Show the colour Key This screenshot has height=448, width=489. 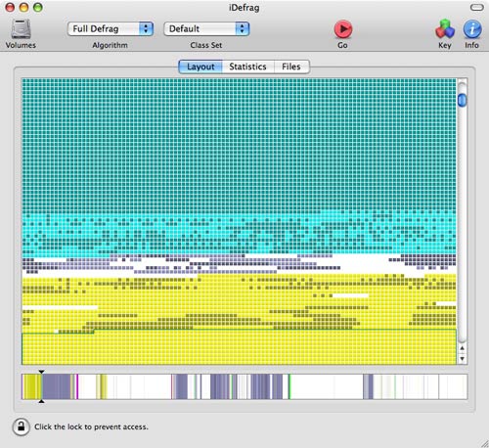tap(445, 29)
